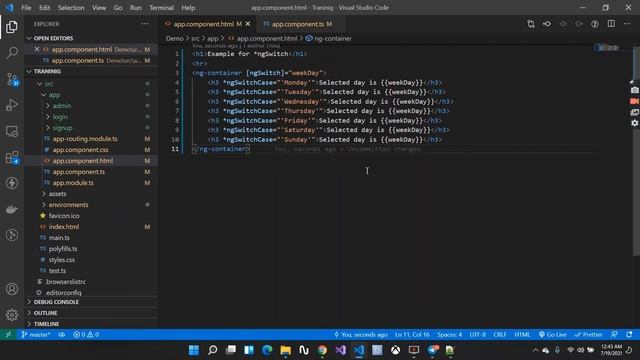Image resolution: width=640 pixels, height=360 pixels.
Task: Click the remote window indicator in status bar
Action: 8,334
